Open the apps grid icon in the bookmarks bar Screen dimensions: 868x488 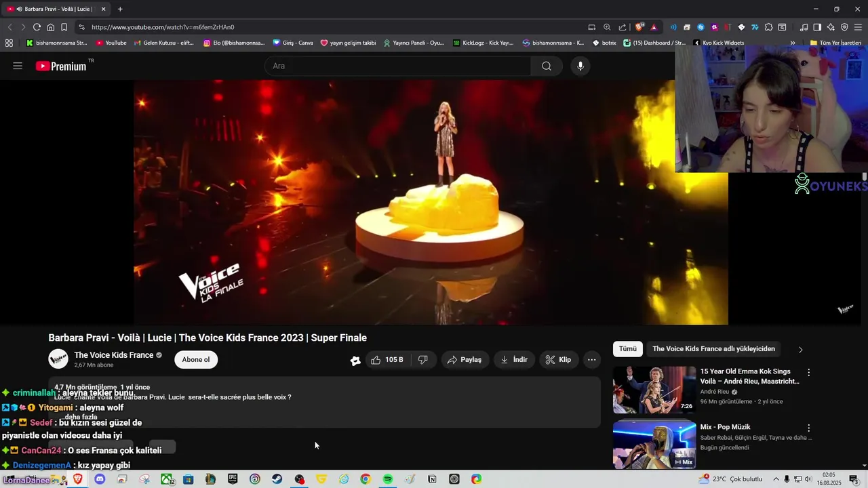pyautogui.click(x=9, y=43)
